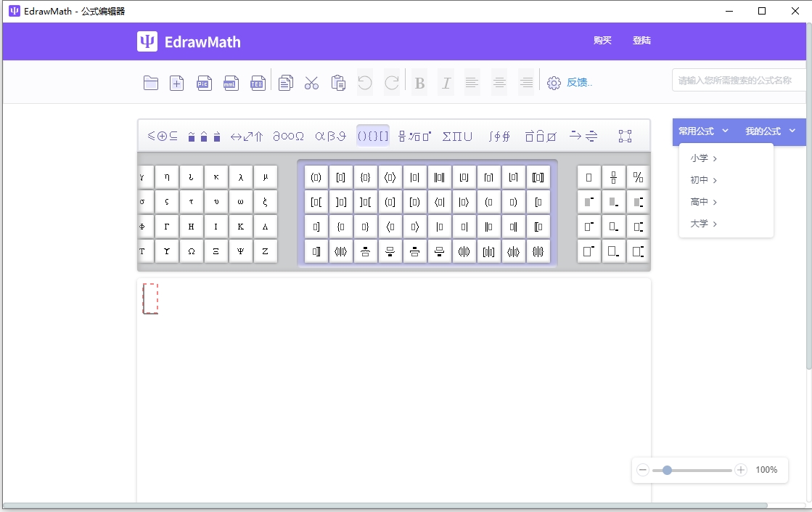
Task: Center align the formula
Action: point(499,82)
